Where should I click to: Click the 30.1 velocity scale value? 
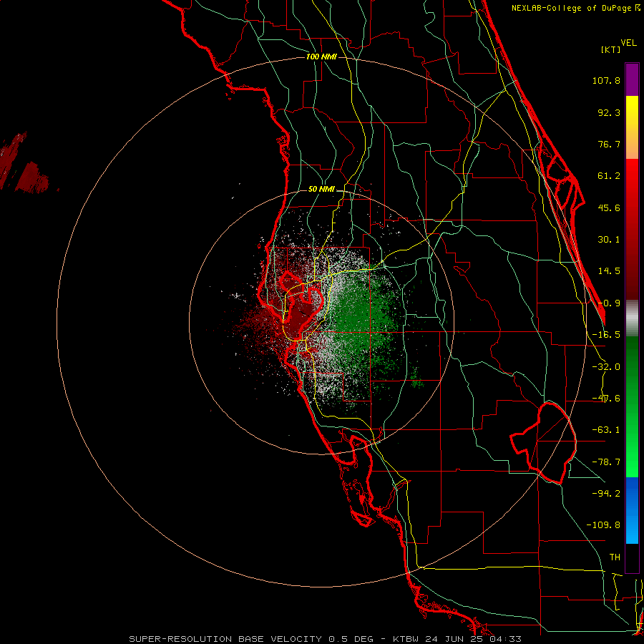click(x=609, y=240)
